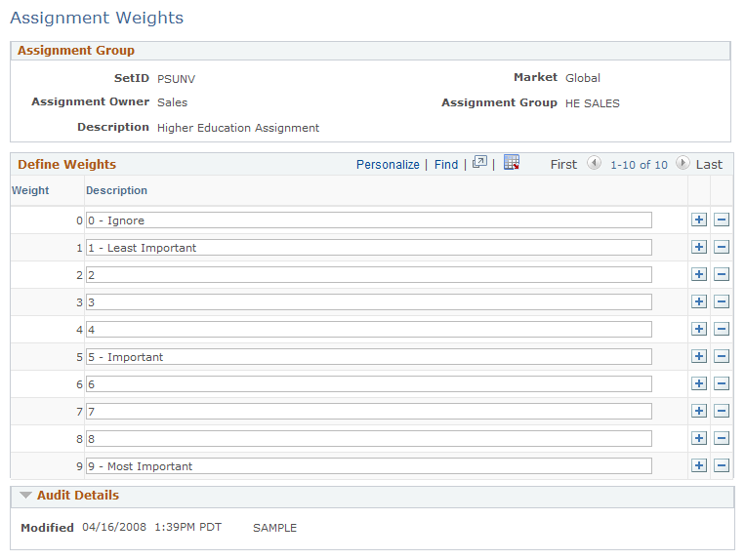745x560 pixels.
Task: Select the '1-10 of 10' row counter
Action: coord(639,165)
